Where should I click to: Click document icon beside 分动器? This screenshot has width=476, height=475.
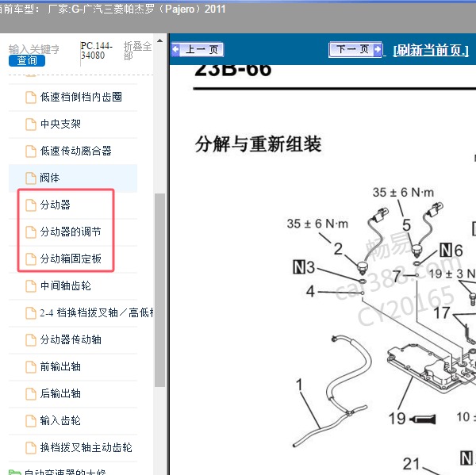click(31, 205)
